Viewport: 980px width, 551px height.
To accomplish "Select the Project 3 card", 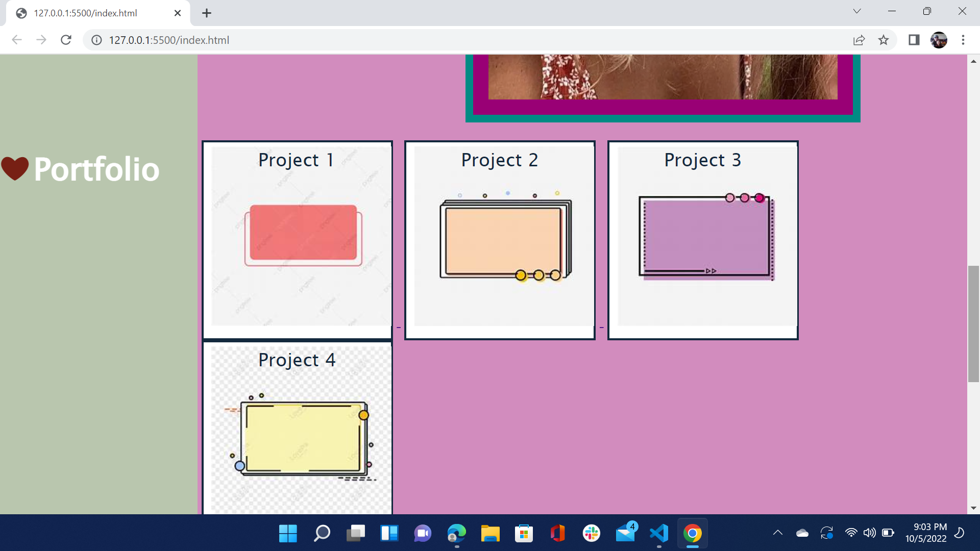I will pos(703,240).
